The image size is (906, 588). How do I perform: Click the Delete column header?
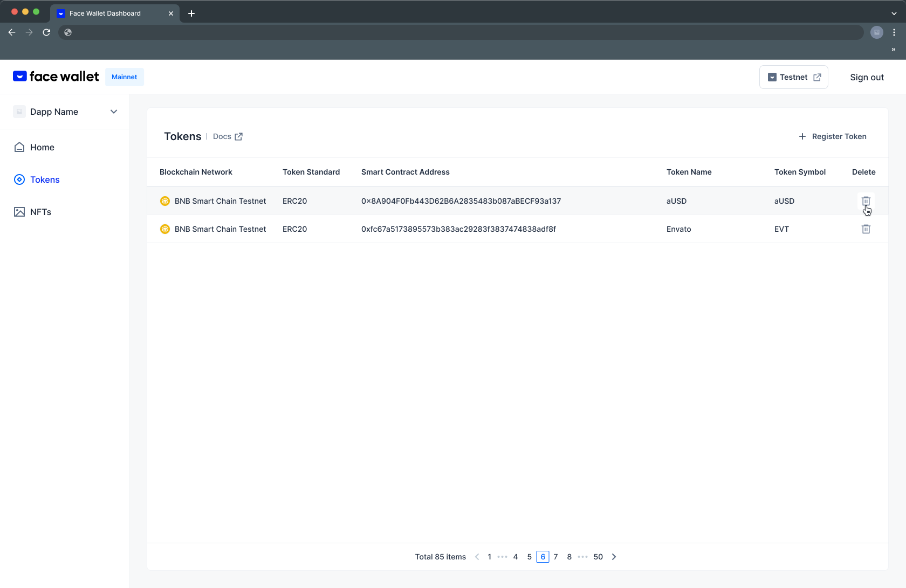(x=863, y=172)
